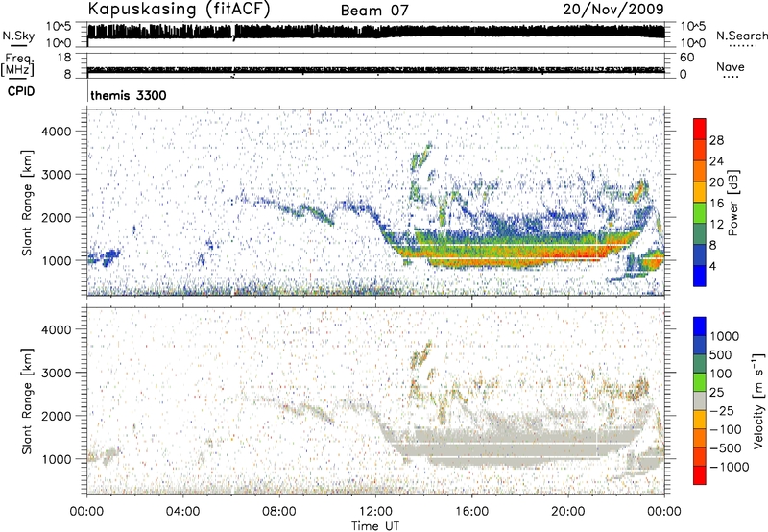
Task: Click the '08:00' time axis tick label
Action: [x=278, y=512]
